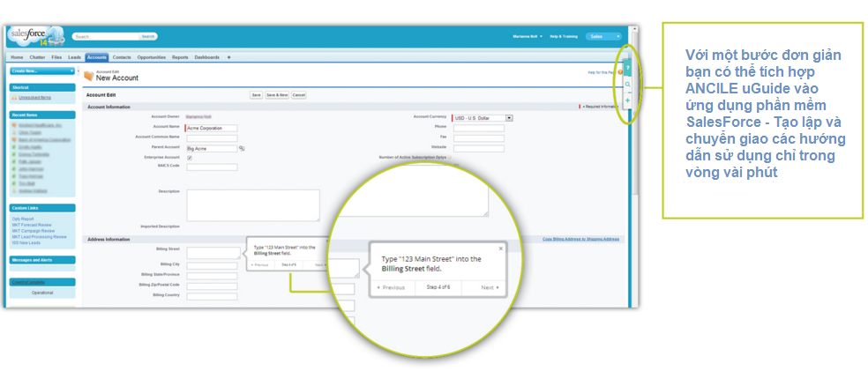Image resolution: width=868 pixels, height=371 pixels.
Task: Click the Billing Street text box
Action: pos(213,253)
